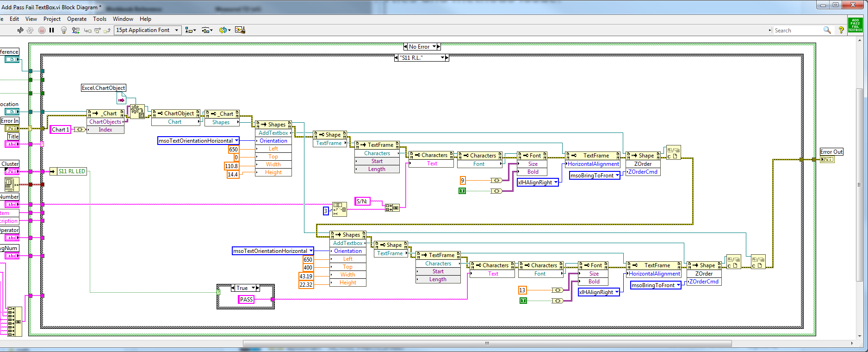This screenshot has height=352, width=868.
Task: Go to previous case of No Error structure
Action: pos(405,47)
